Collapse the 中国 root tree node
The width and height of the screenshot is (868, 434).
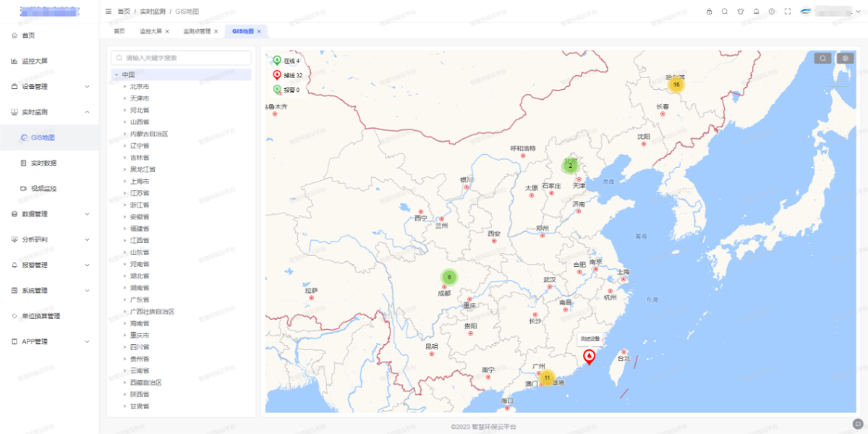tap(116, 75)
